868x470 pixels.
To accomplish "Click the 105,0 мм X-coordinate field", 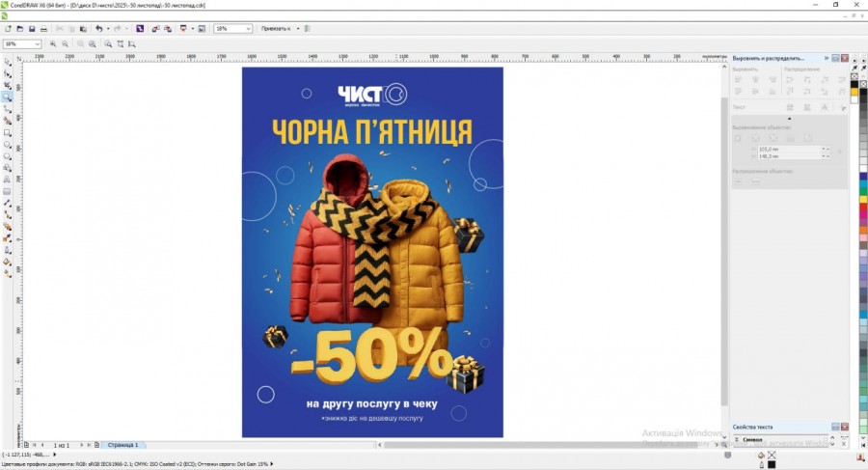I will (786, 149).
